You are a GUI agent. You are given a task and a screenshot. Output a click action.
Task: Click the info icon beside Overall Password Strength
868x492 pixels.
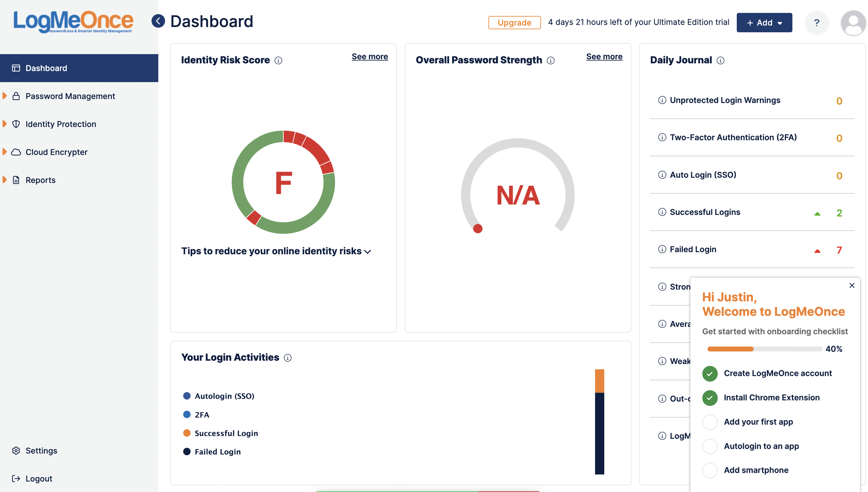pyautogui.click(x=550, y=61)
